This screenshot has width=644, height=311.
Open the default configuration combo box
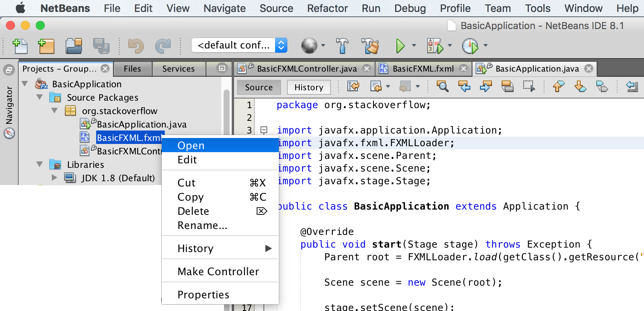[239, 45]
